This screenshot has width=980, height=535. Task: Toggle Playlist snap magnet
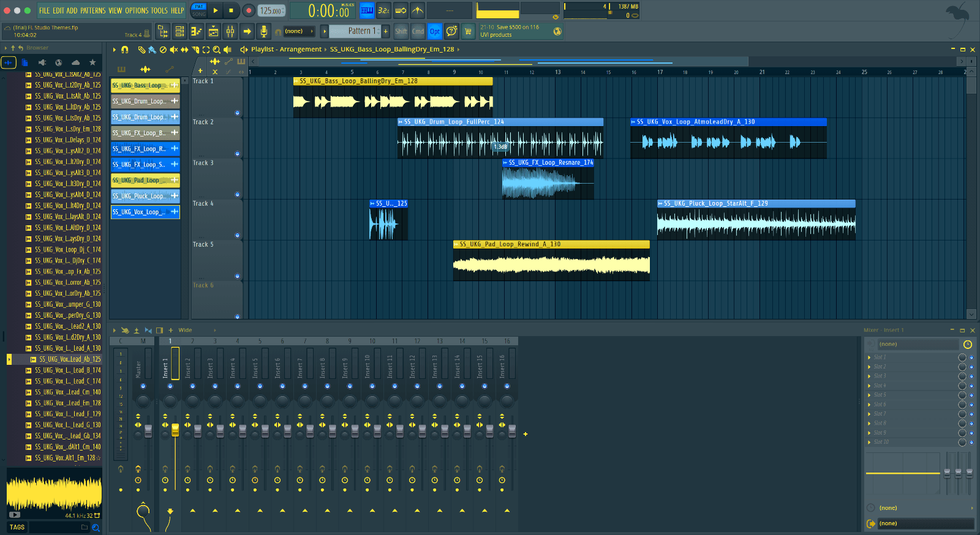coord(125,50)
